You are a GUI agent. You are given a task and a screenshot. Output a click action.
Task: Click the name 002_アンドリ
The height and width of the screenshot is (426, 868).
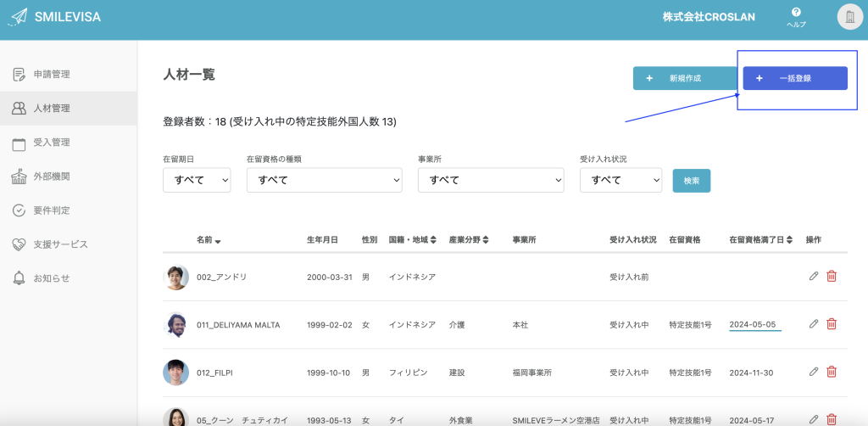tap(221, 277)
